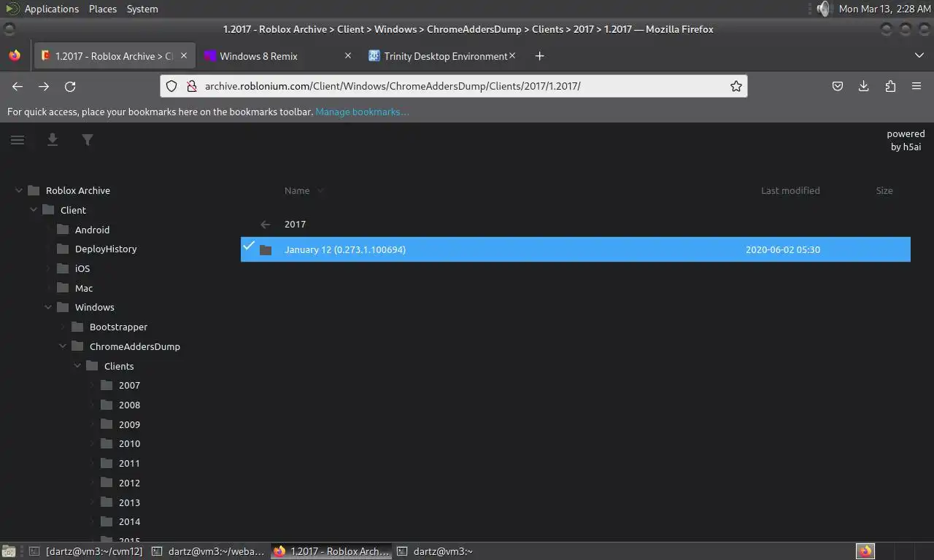Click the Android folder icon in the tree

point(63,229)
